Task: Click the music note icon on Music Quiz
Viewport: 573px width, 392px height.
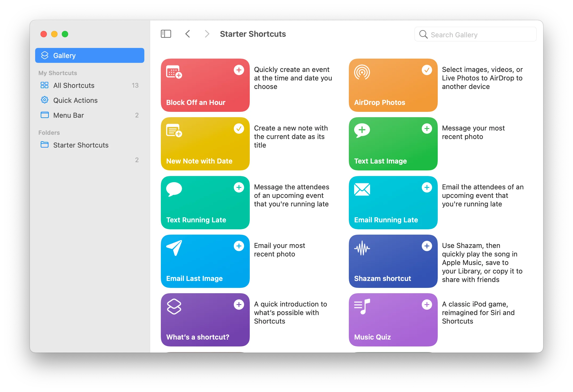Action: [362, 307]
